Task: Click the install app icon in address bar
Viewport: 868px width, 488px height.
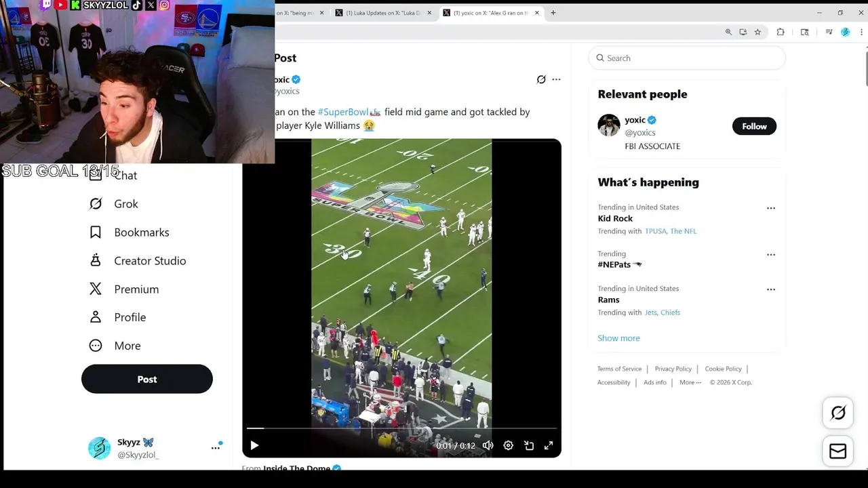Action: 743,32
